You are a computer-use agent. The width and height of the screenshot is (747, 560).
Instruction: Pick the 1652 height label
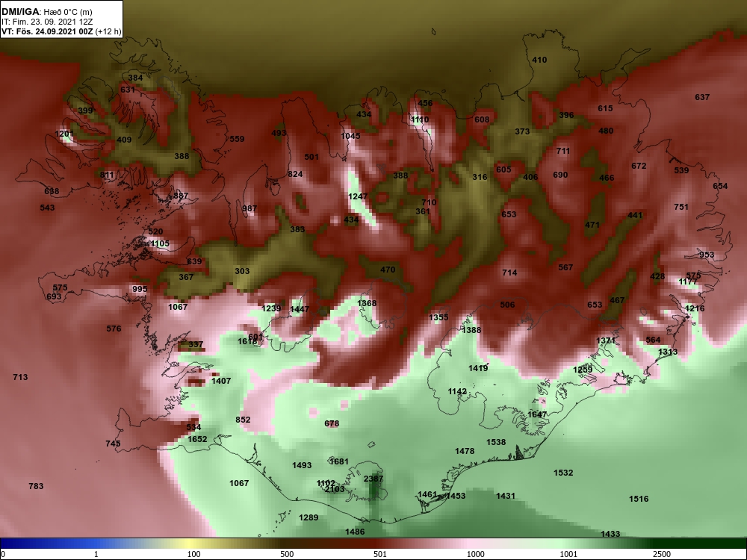[x=197, y=439]
